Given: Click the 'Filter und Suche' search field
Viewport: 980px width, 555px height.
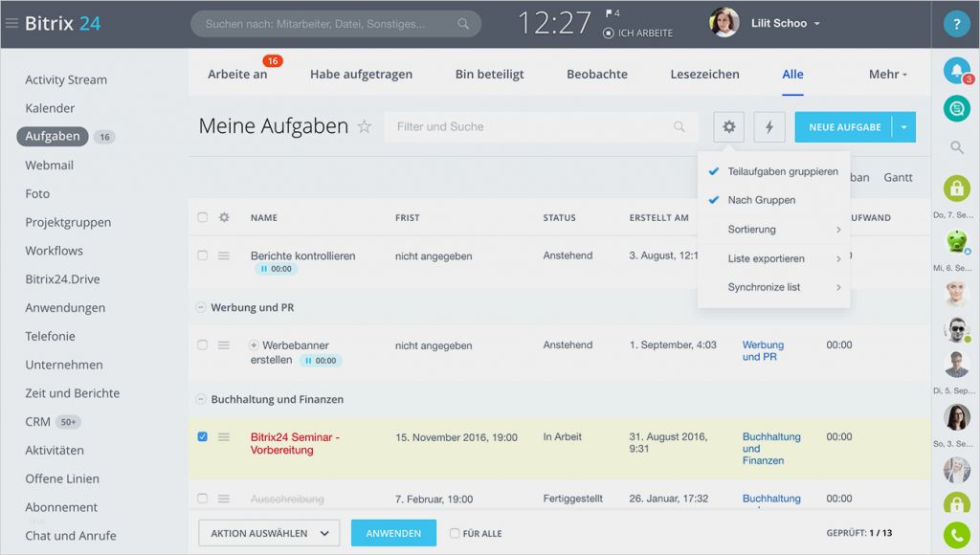Looking at the screenshot, I should click(x=536, y=126).
